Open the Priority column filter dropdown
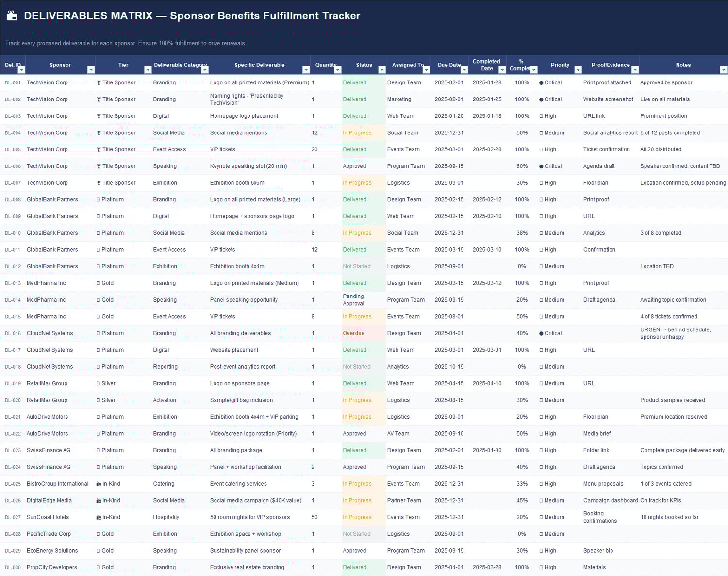728x576 pixels. (x=578, y=70)
